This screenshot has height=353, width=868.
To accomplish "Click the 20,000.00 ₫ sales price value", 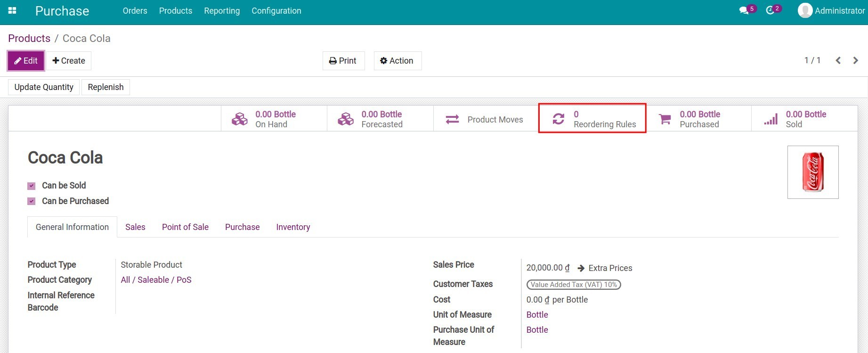I will click(x=548, y=268).
